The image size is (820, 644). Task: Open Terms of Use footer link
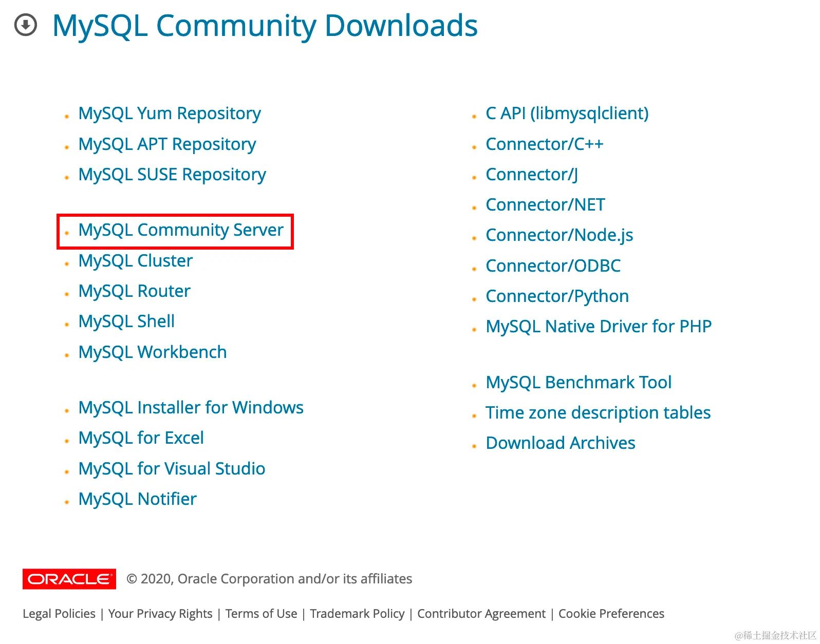tap(261, 614)
